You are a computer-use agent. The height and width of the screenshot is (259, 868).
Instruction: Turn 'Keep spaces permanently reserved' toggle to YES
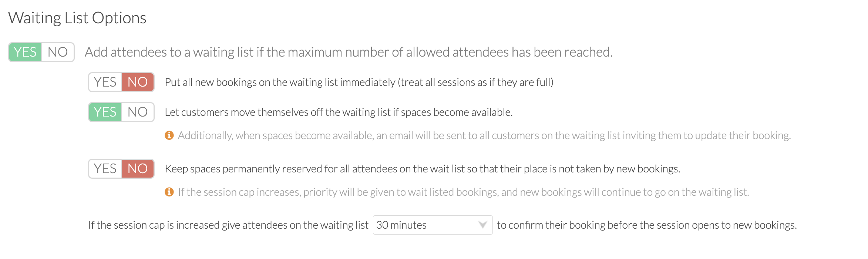(105, 169)
